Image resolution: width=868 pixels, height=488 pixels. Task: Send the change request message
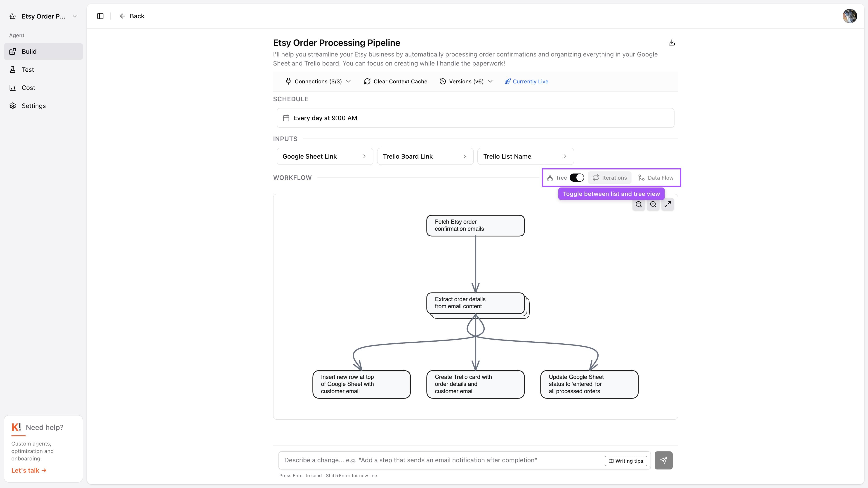663,460
